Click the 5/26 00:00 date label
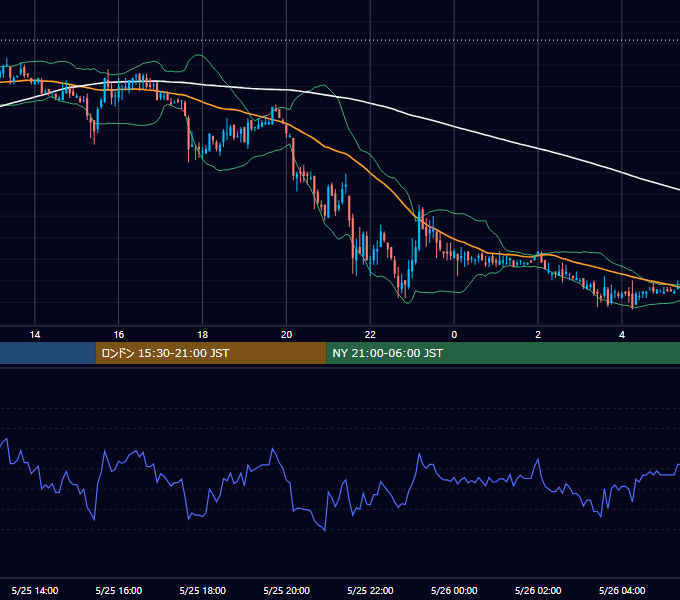 [x=454, y=590]
